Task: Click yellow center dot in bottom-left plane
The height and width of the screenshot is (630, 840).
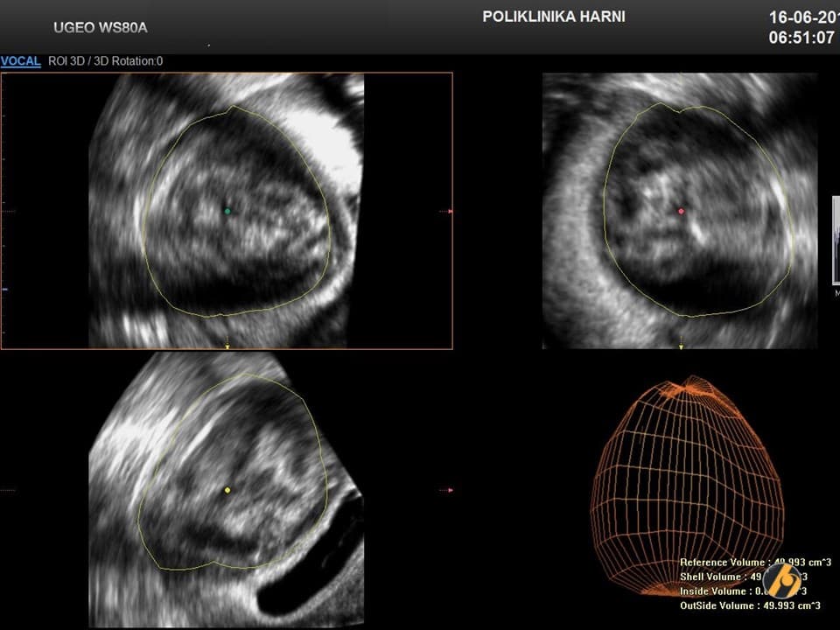Action: [x=227, y=490]
